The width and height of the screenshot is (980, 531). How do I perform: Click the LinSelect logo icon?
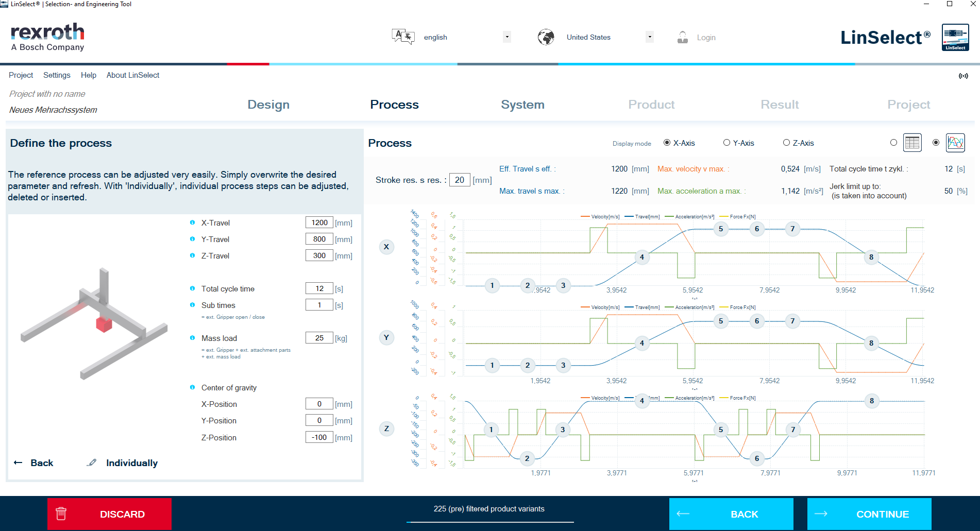pos(955,37)
